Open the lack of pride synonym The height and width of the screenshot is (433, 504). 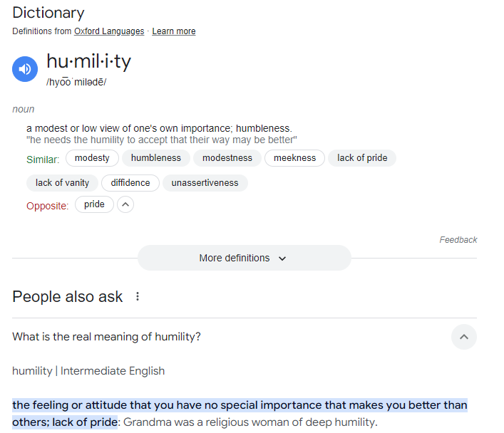362,158
